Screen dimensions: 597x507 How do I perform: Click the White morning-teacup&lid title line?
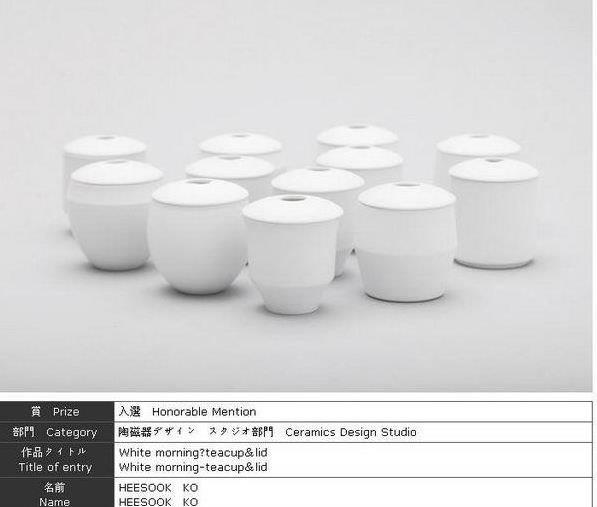click(x=193, y=467)
